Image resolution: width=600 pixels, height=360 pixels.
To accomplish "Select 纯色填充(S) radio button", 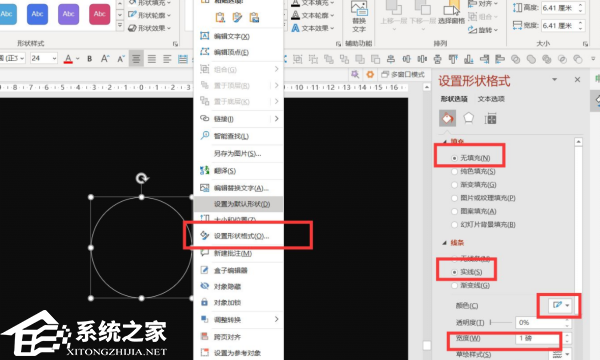I will pos(455,171).
